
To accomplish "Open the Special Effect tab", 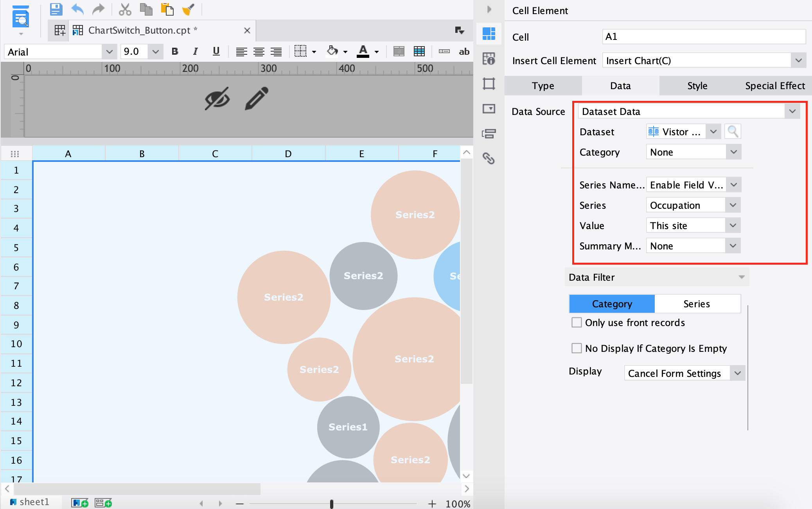I will pyautogui.click(x=775, y=86).
